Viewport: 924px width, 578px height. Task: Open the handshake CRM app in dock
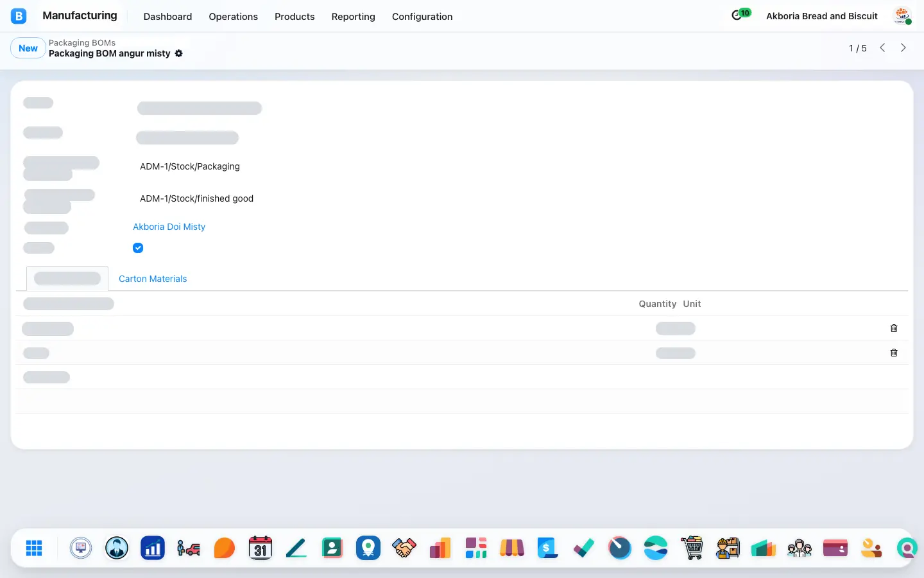coord(404,548)
